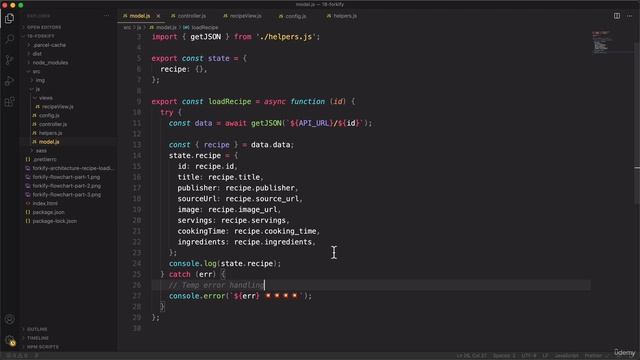Image resolution: width=640 pixels, height=360 pixels.
Task: Collapse the views folder
Action: click(45, 98)
